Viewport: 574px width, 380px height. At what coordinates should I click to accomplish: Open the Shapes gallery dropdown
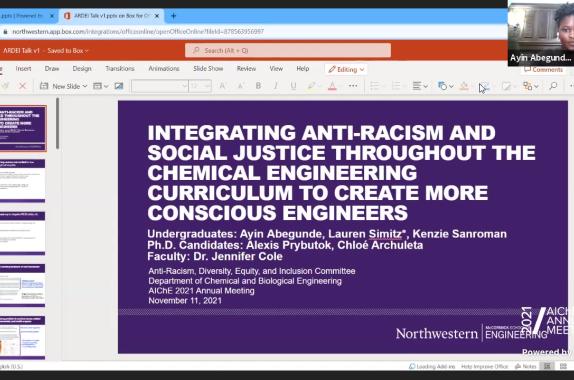pos(446,86)
